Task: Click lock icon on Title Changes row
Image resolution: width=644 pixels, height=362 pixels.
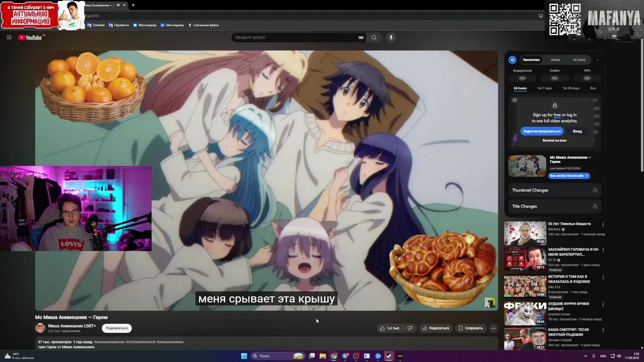Action: [x=595, y=206]
